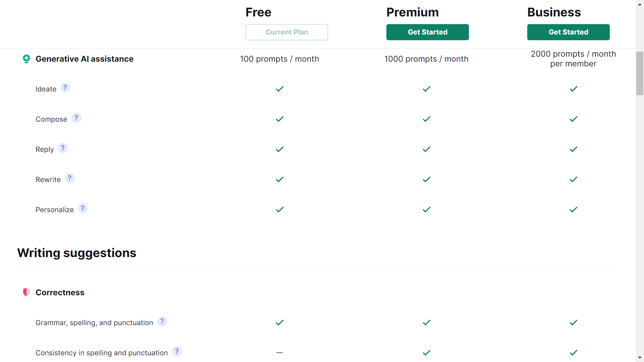
Task: Click the scroll up arrow
Action: (640, 4)
